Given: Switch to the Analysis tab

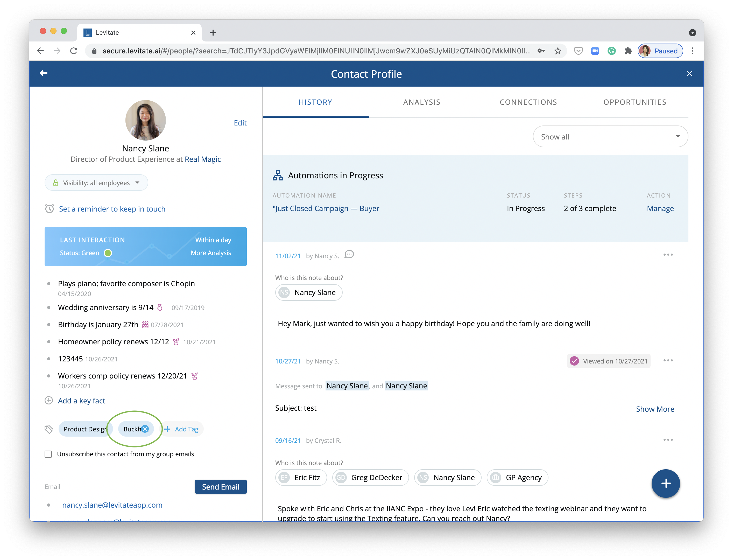Looking at the screenshot, I should 421,102.
